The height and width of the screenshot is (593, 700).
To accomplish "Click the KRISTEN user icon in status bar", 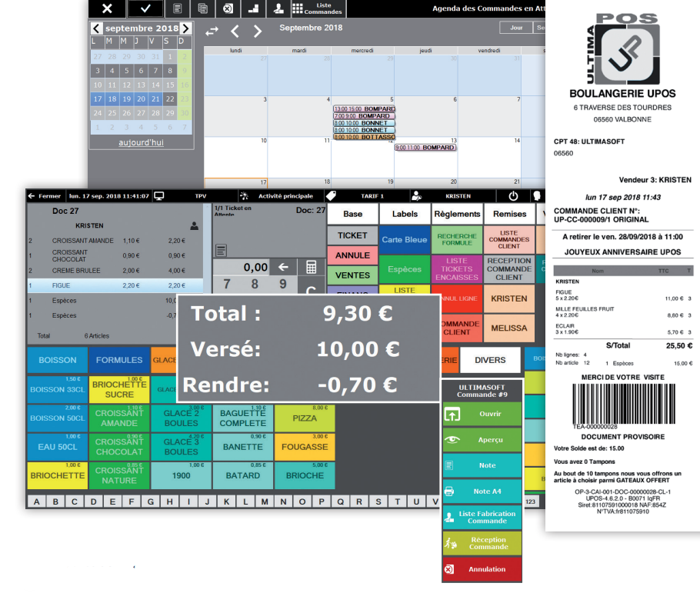I will 416,196.
